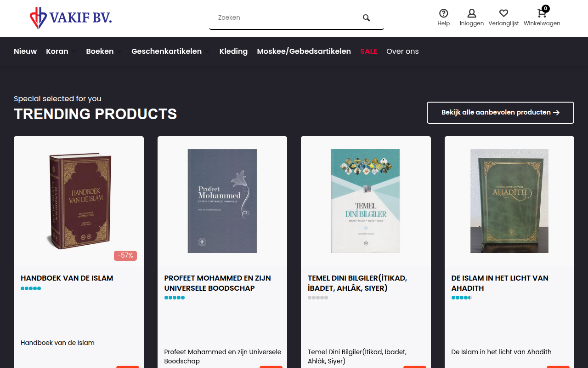Open the Nieuw menu item
This screenshot has width=588, height=368.
[25, 52]
